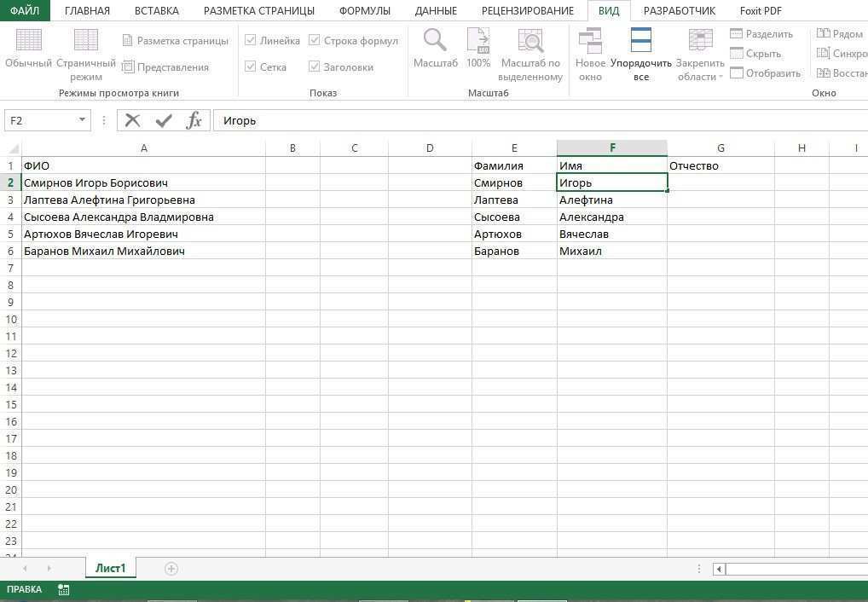Viewport: 868px width, 602px height.
Task: Set zoom to 100%
Action: tap(477, 49)
